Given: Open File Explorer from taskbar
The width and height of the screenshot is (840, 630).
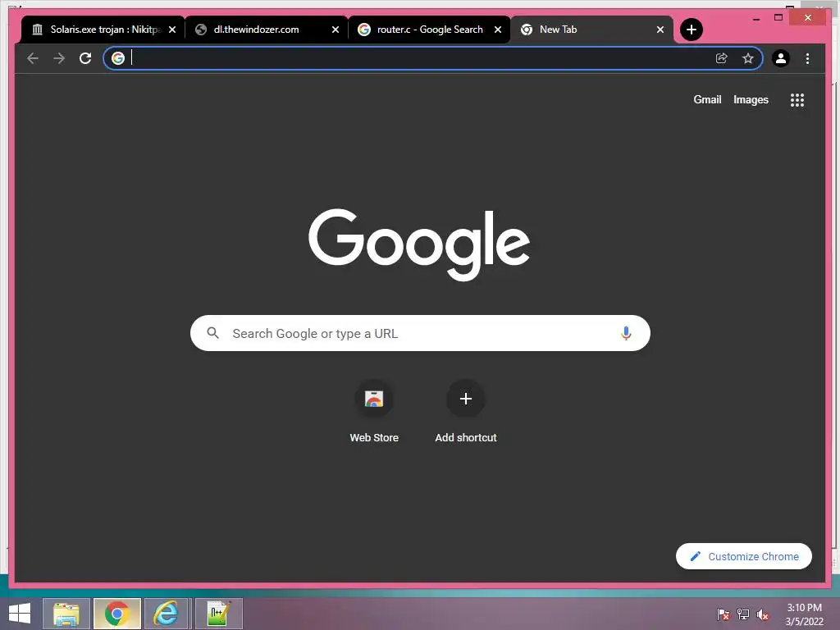Looking at the screenshot, I should [66, 614].
